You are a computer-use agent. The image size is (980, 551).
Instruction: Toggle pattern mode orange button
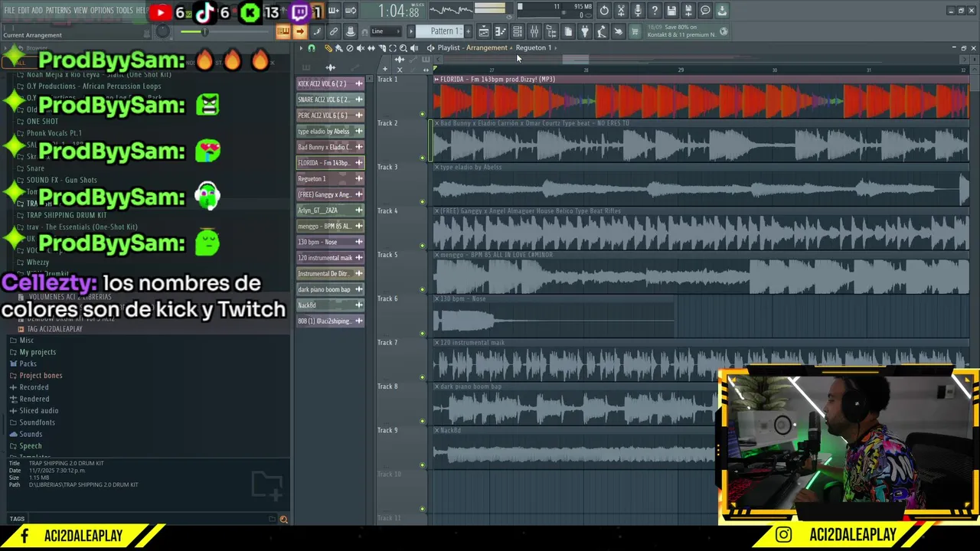click(283, 31)
